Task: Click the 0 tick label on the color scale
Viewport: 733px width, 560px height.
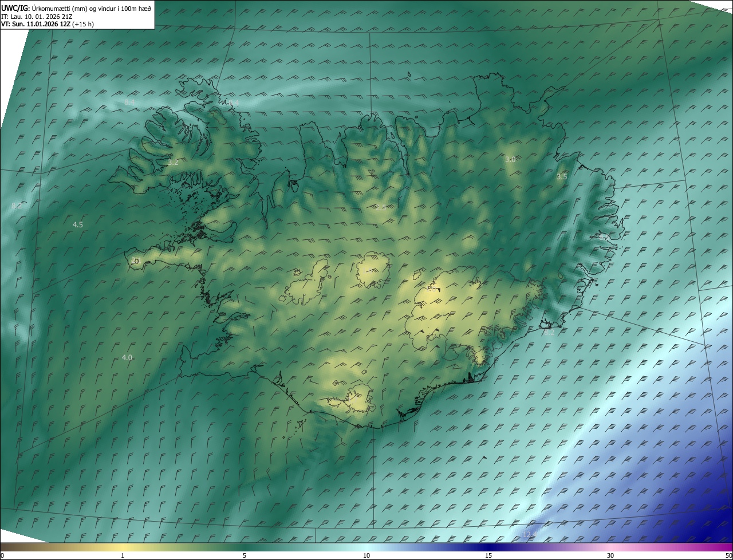Action: pyautogui.click(x=2, y=555)
